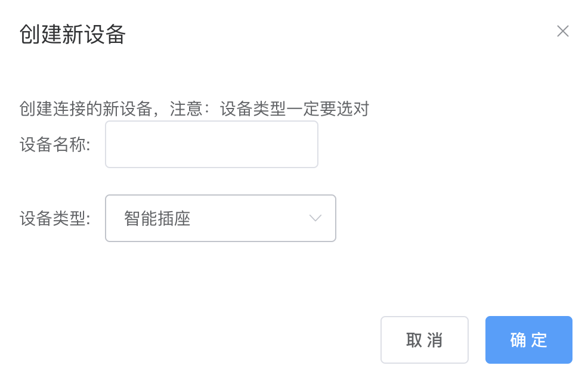
Task: Click the 注意 hint sentence in the dialog
Action: (x=194, y=109)
